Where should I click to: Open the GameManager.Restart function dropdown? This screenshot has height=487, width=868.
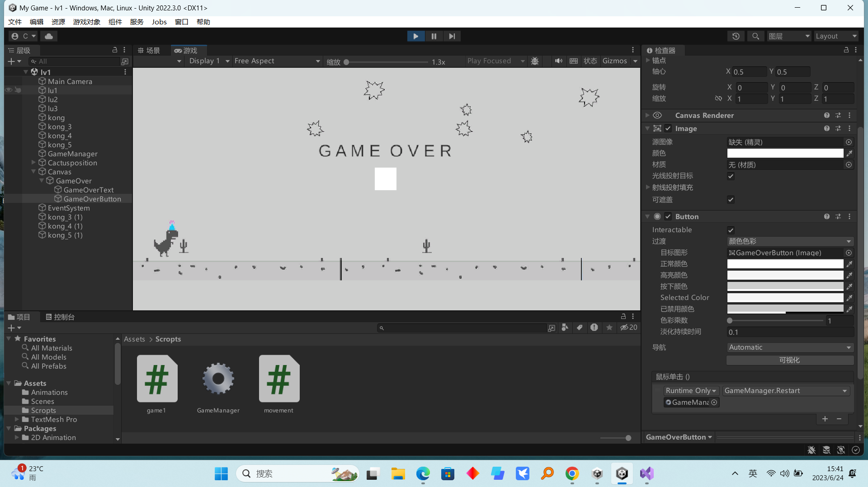[x=786, y=391]
